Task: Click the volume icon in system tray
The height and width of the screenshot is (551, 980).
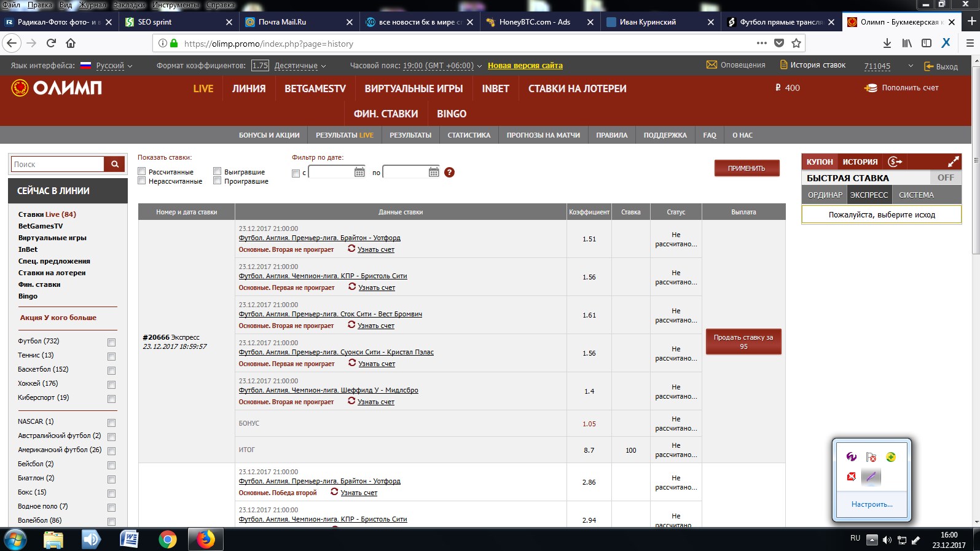Action: [887, 540]
